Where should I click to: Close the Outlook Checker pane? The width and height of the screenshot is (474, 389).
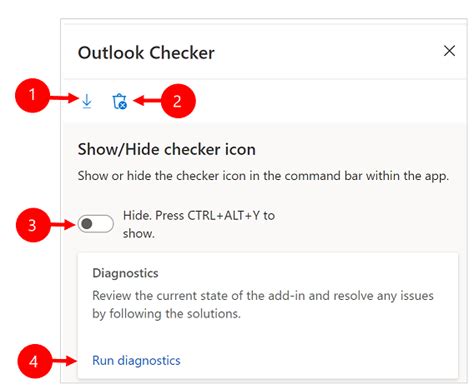449,51
